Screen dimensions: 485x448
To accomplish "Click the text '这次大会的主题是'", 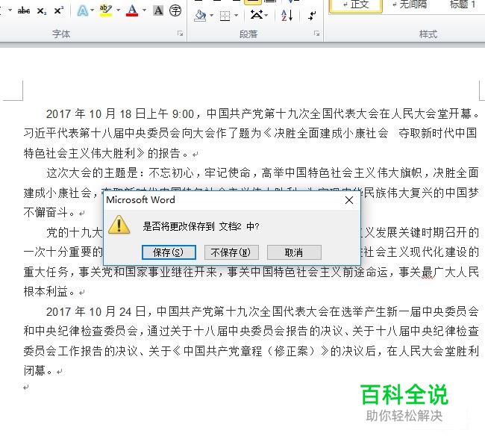I will (x=92, y=172).
